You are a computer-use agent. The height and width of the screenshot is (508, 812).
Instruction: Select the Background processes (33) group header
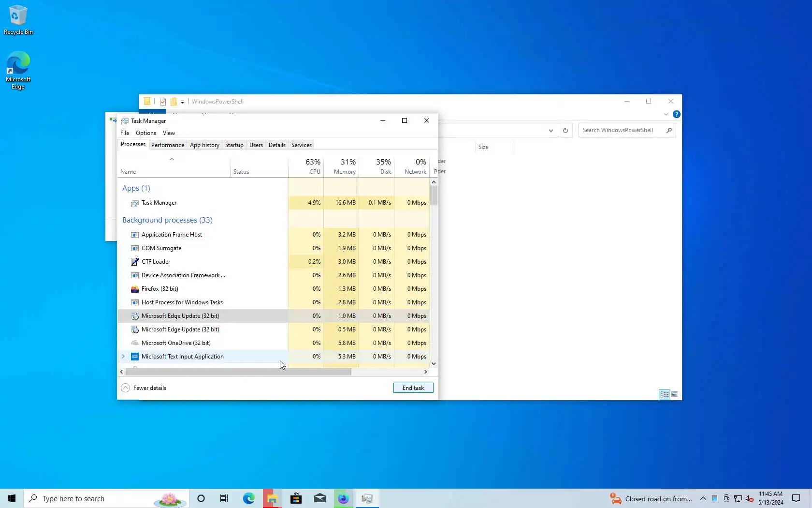click(167, 220)
